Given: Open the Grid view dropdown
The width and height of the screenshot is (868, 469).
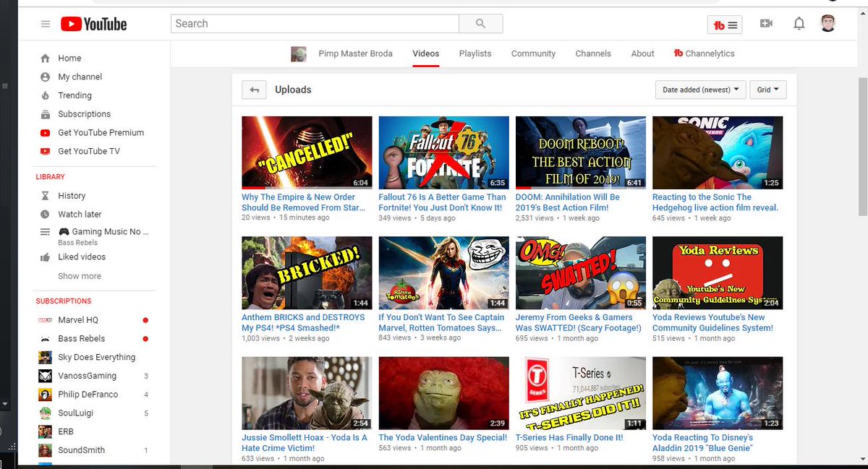Looking at the screenshot, I should 768,90.
